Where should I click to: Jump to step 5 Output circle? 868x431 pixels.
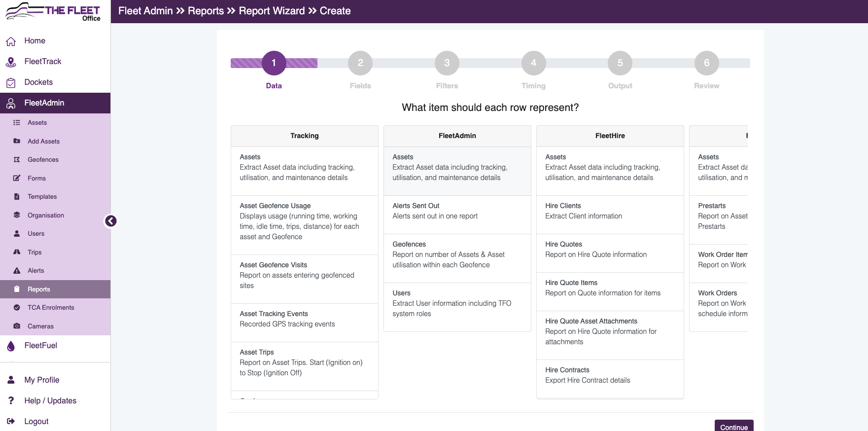point(620,63)
